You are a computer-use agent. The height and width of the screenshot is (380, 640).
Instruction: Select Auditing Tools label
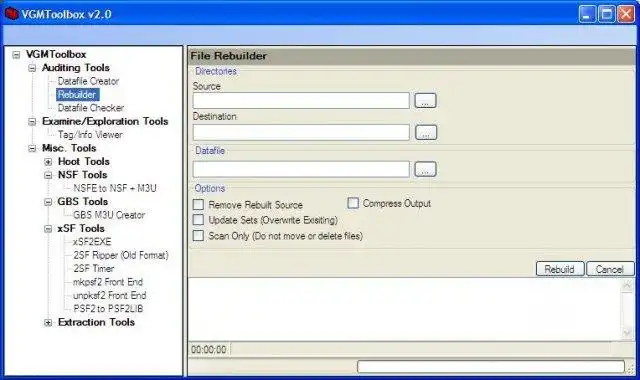pyautogui.click(x=76, y=68)
